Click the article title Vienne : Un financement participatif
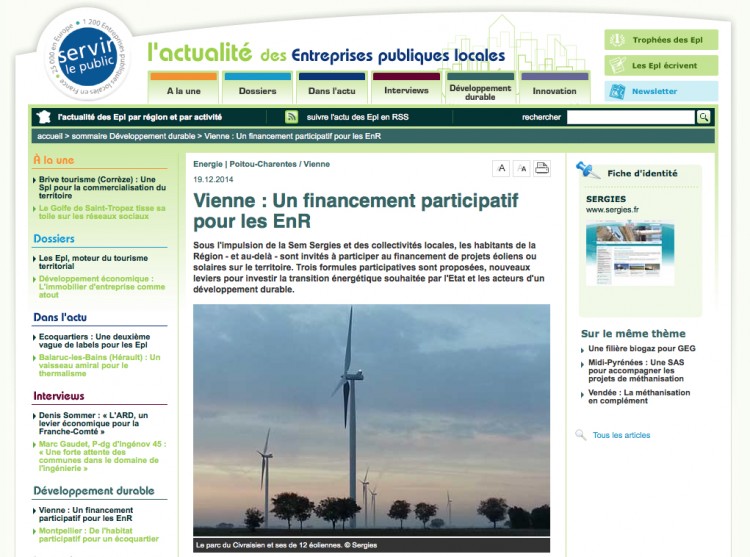The width and height of the screenshot is (750, 557). tap(355, 211)
